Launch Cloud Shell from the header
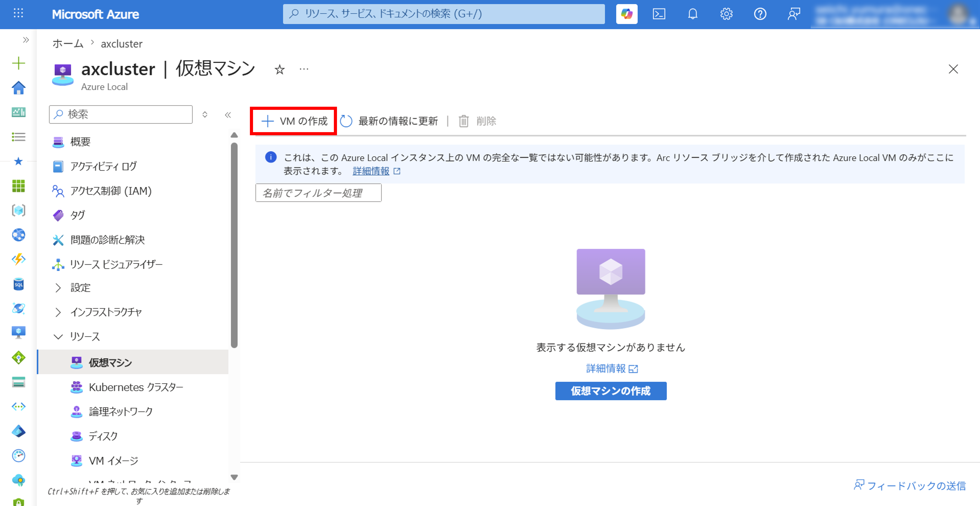 [659, 14]
